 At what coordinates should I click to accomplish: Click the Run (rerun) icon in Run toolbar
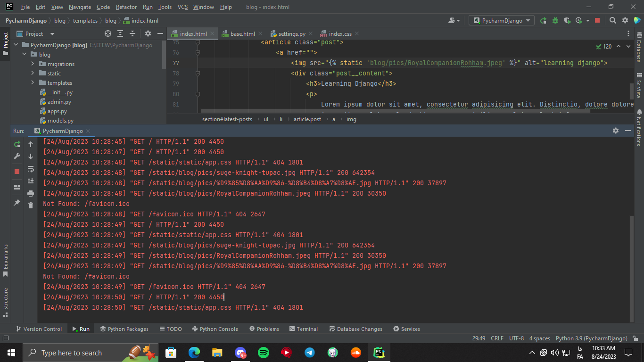(17, 144)
